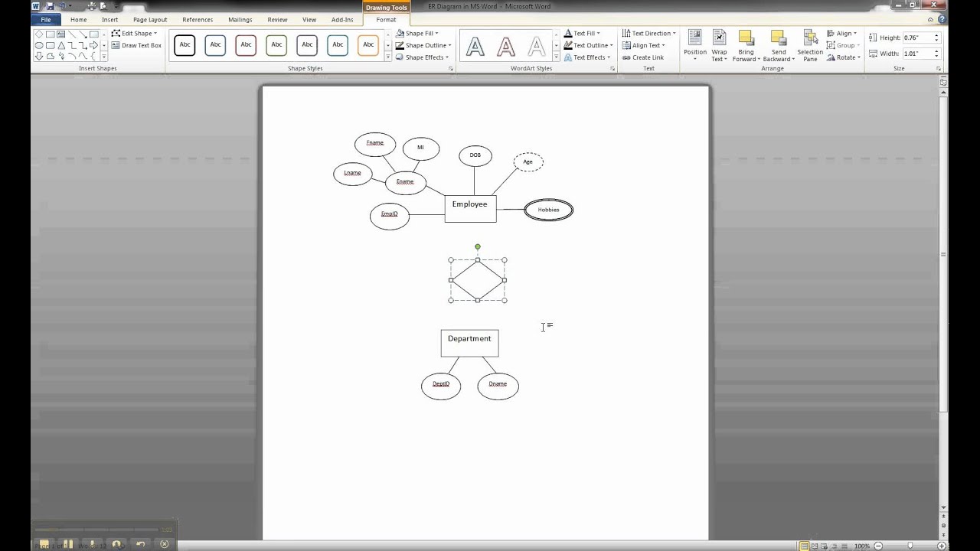Expand the WordArt Styles gallery More arrow
The height and width of the screenshot is (551, 980).
coord(556,57)
